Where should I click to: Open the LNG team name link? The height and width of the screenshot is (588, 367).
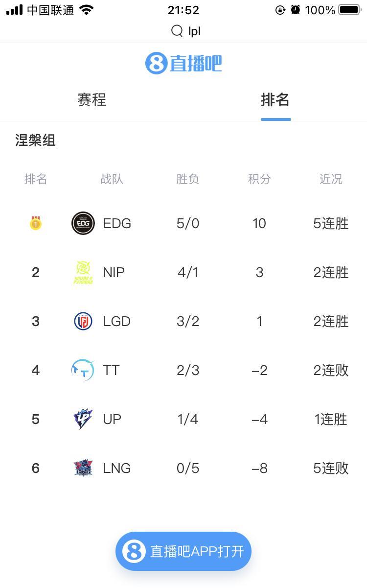[x=116, y=468]
